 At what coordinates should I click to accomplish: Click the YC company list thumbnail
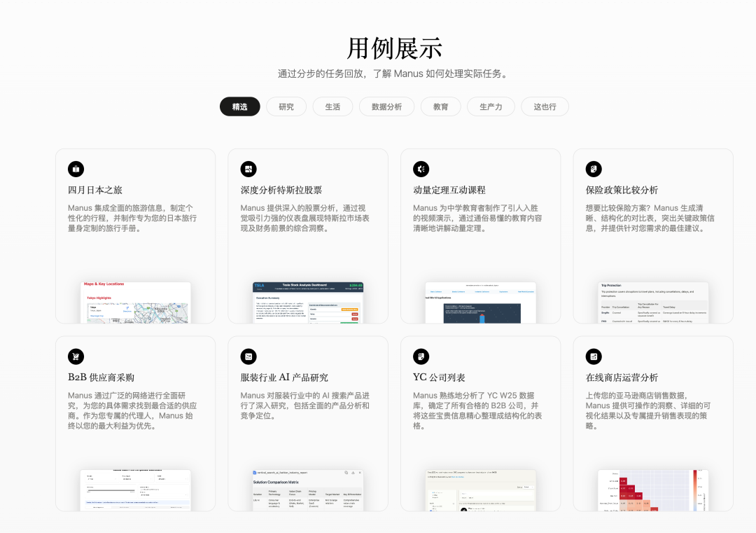[480, 490]
